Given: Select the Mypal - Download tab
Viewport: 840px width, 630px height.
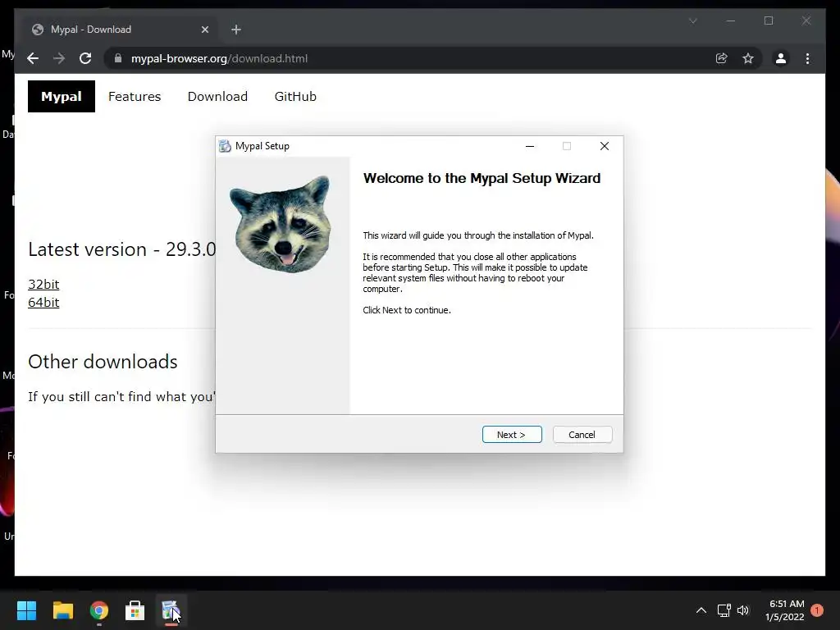Looking at the screenshot, I should (x=121, y=30).
